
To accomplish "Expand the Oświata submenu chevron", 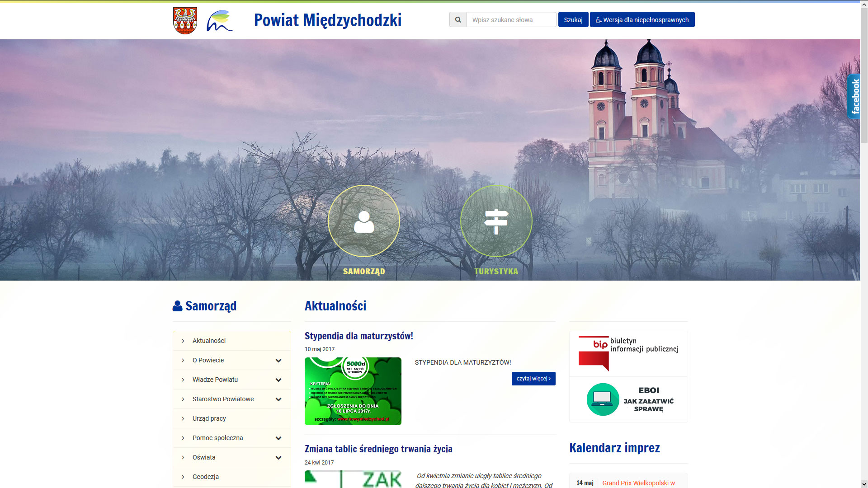I will click(278, 458).
